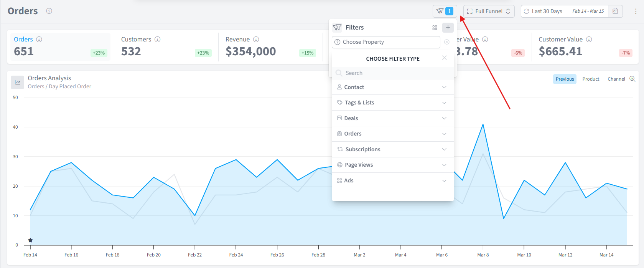Viewport: 644px width, 268px height.
Task: Open the three-dot more options menu
Action: click(x=636, y=11)
